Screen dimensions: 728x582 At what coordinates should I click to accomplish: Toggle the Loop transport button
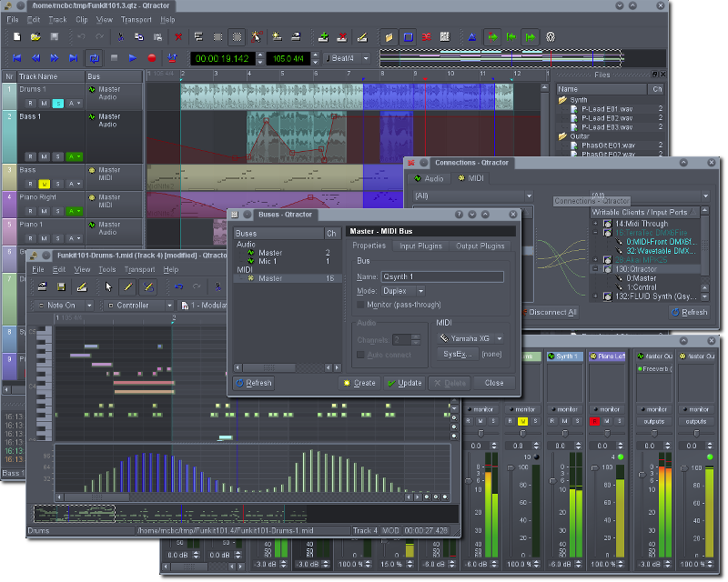94,58
